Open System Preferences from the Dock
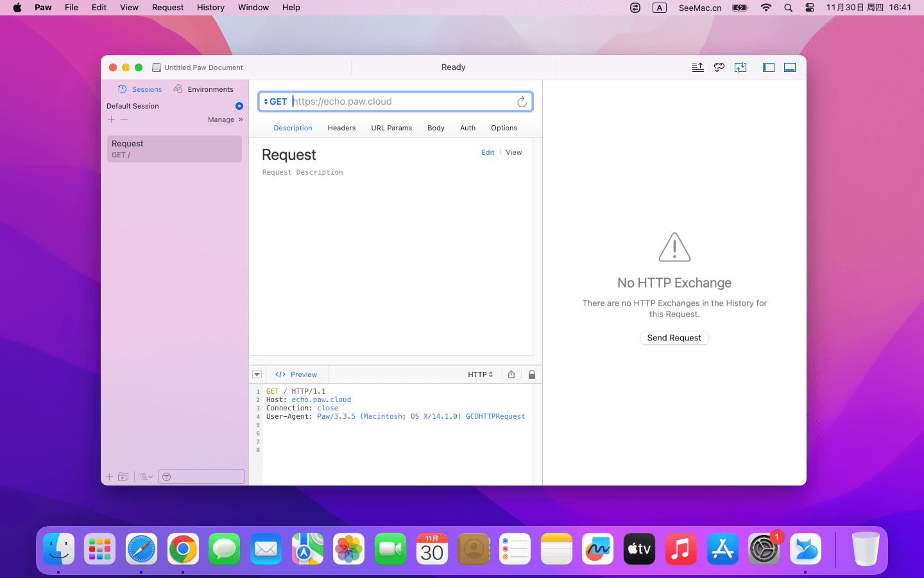 (764, 549)
